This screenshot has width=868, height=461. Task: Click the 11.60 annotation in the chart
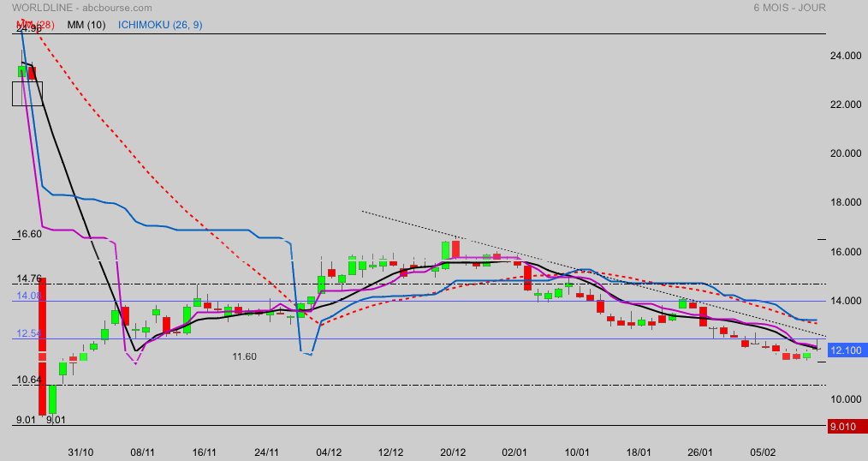click(x=244, y=356)
